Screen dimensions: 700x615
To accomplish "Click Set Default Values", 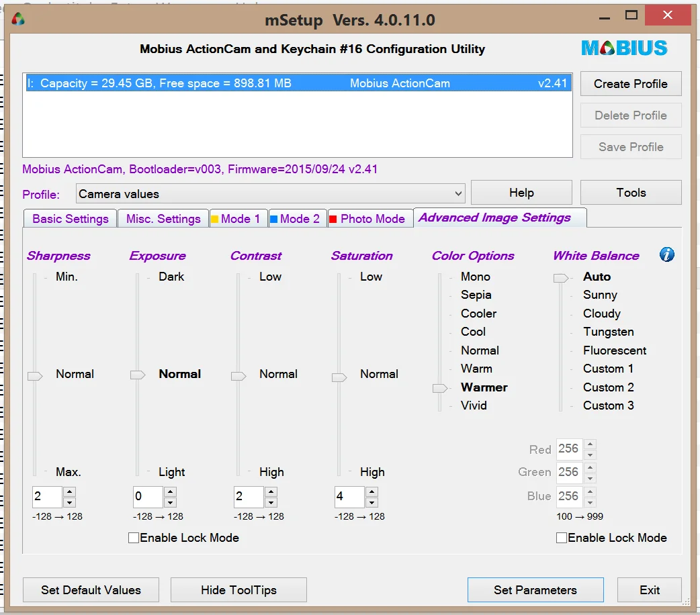I will pos(91,590).
